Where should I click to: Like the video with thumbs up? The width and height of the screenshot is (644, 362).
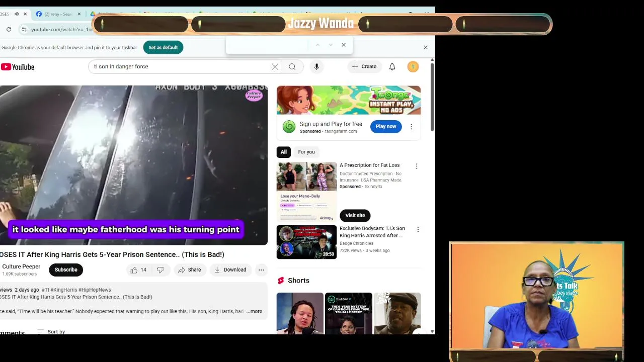[138, 270]
